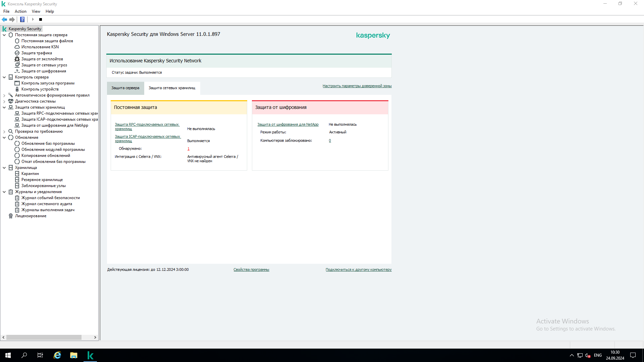644x362 pixels.
Task: Open Защита от шифрования для NetApp link
Action: (x=288, y=125)
